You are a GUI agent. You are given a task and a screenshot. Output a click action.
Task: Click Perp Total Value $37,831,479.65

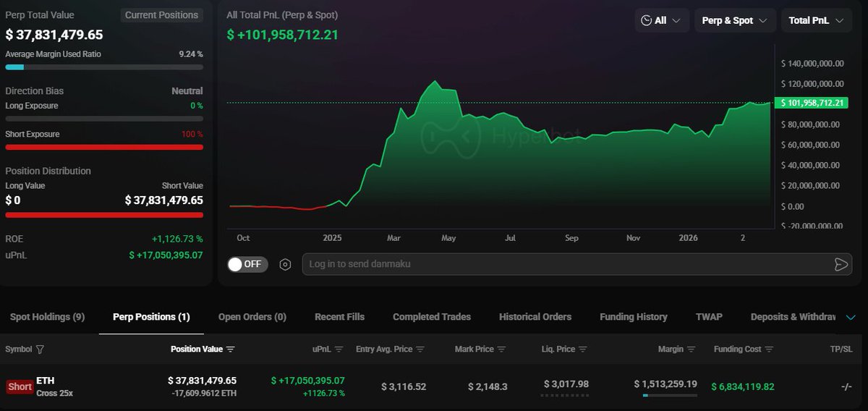point(54,35)
